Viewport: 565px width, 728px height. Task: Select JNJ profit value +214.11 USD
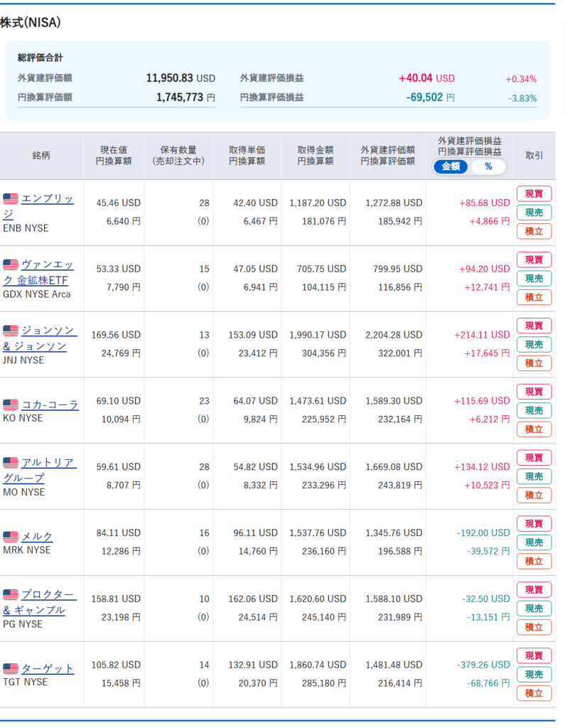coord(482,335)
